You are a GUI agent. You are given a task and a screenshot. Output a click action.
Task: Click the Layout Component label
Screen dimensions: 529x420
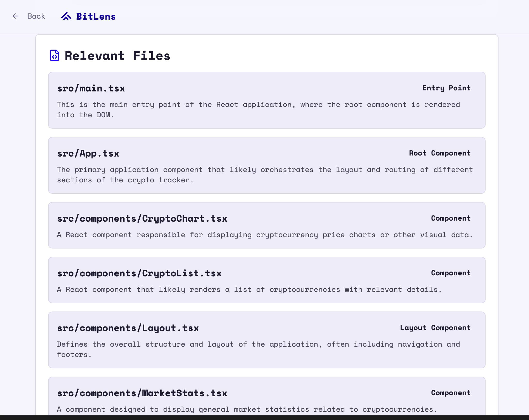[x=435, y=328]
